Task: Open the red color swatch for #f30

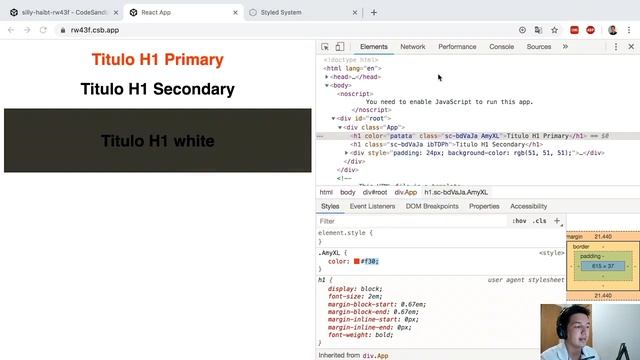Action: point(356,261)
